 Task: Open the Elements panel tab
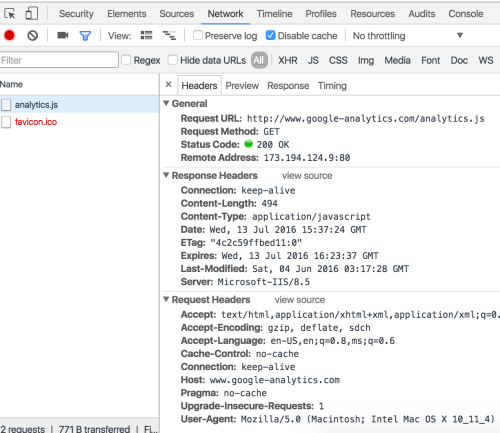pos(127,14)
